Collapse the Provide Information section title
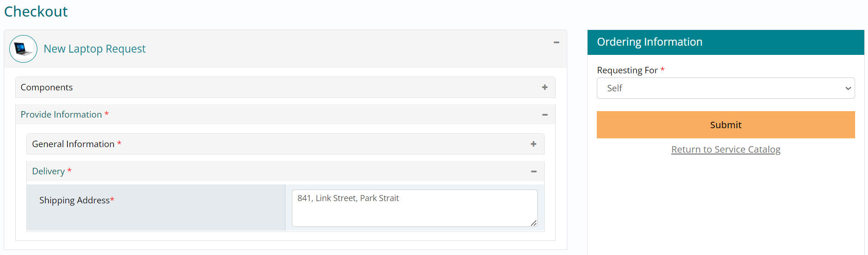 pos(61,114)
